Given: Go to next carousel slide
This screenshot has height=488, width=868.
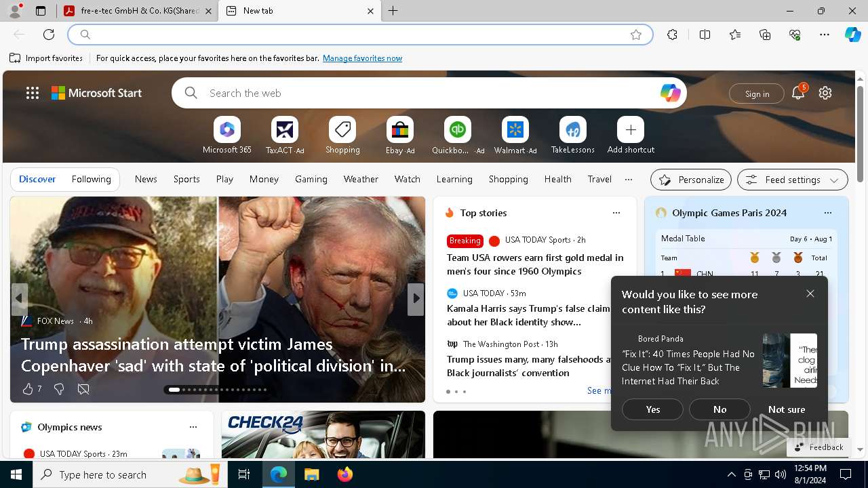Looking at the screenshot, I should (416, 298).
